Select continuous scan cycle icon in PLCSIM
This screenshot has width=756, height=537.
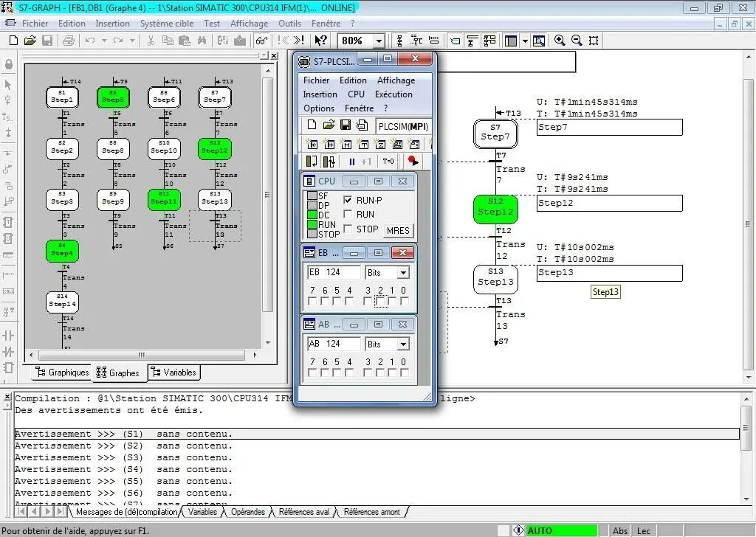point(329,162)
